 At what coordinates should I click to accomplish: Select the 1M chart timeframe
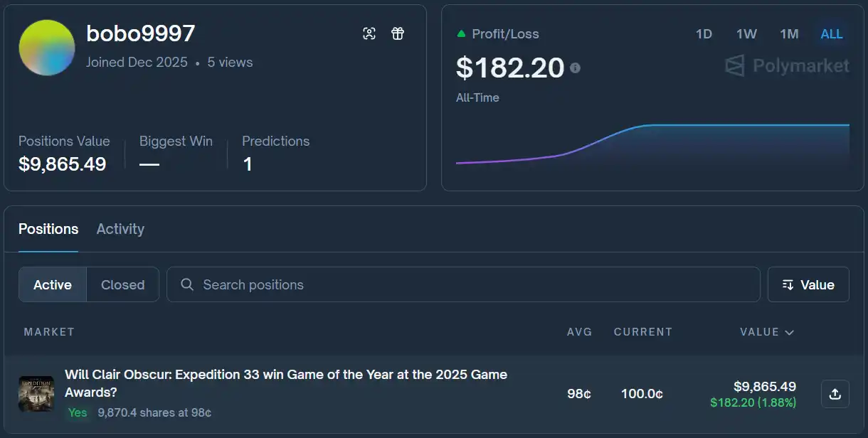790,33
